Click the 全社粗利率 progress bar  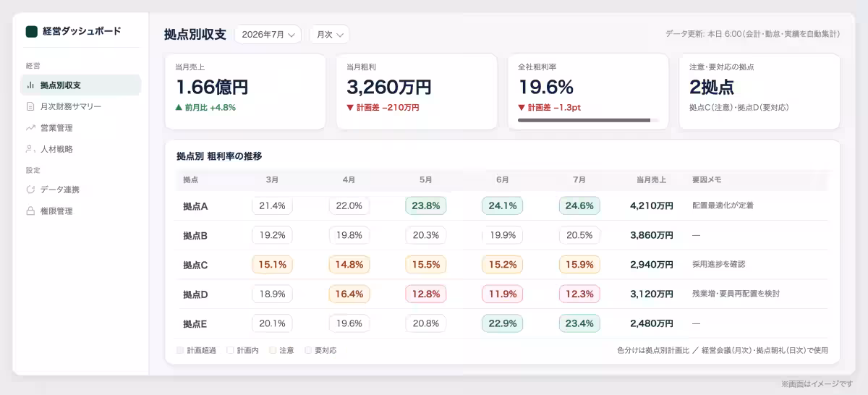[x=588, y=120]
